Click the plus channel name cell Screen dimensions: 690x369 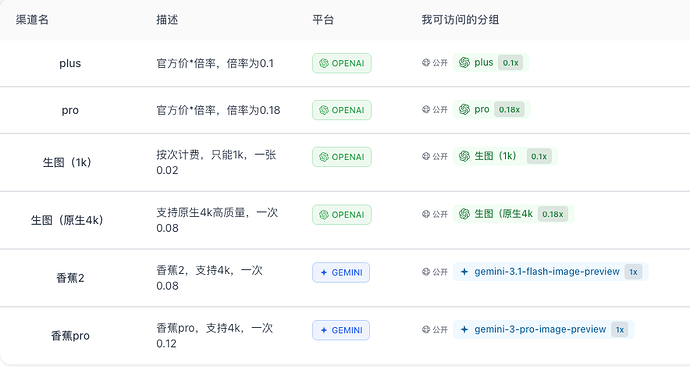tap(70, 63)
